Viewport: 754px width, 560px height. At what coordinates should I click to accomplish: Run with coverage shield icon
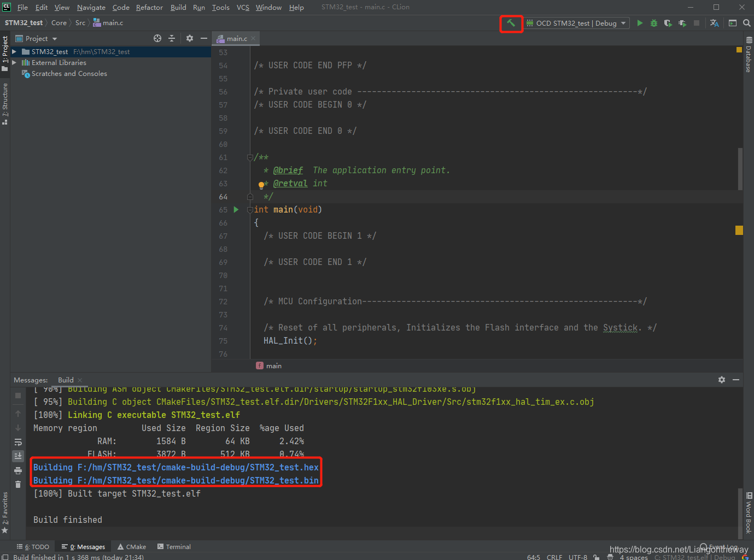668,23
